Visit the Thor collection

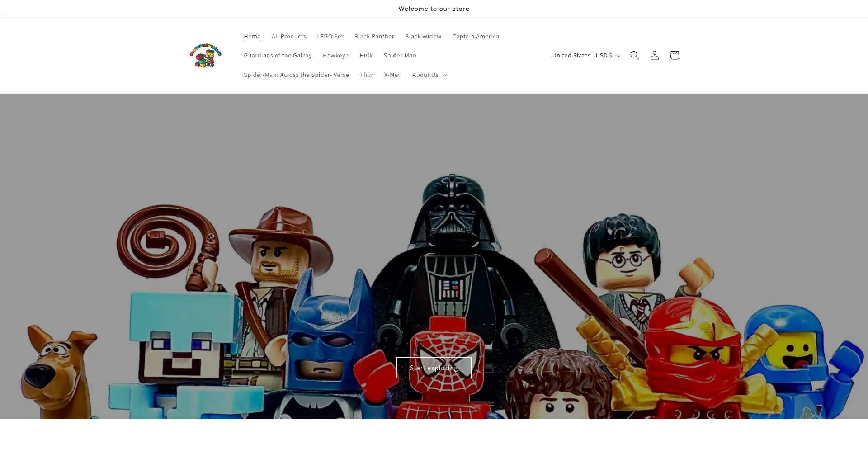[x=367, y=75]
